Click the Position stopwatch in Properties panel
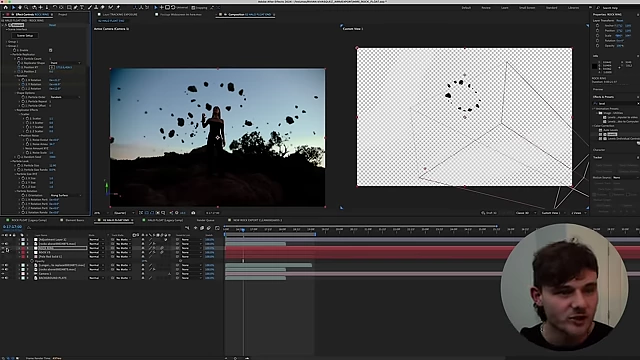This screenshot has width=640, height=360. point(598,31)
